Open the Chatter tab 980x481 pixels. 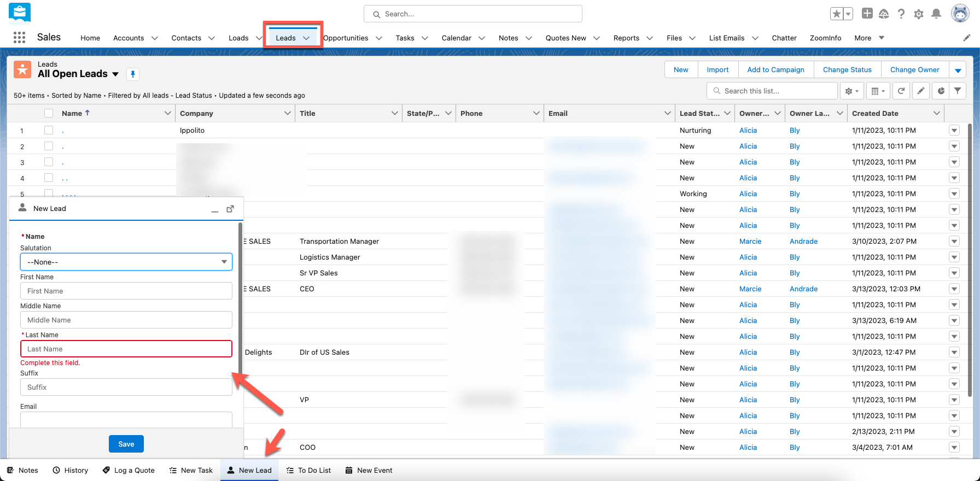[x=784, y=38]
